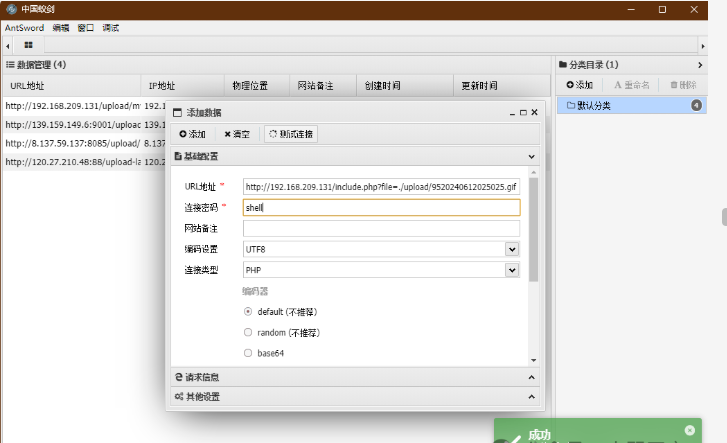Click the 添加 category button in 分类目录
The image size is (727, 443).
click(x=580, y=85)
